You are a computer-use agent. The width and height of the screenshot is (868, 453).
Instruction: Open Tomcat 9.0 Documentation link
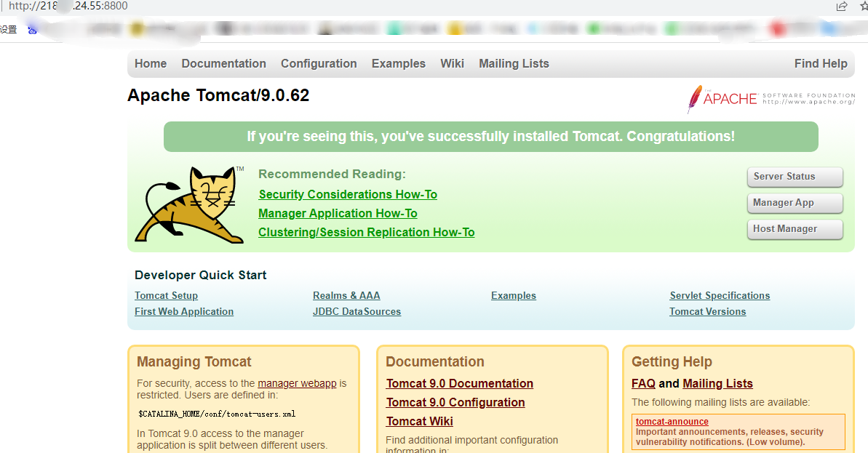coord(459,384)
